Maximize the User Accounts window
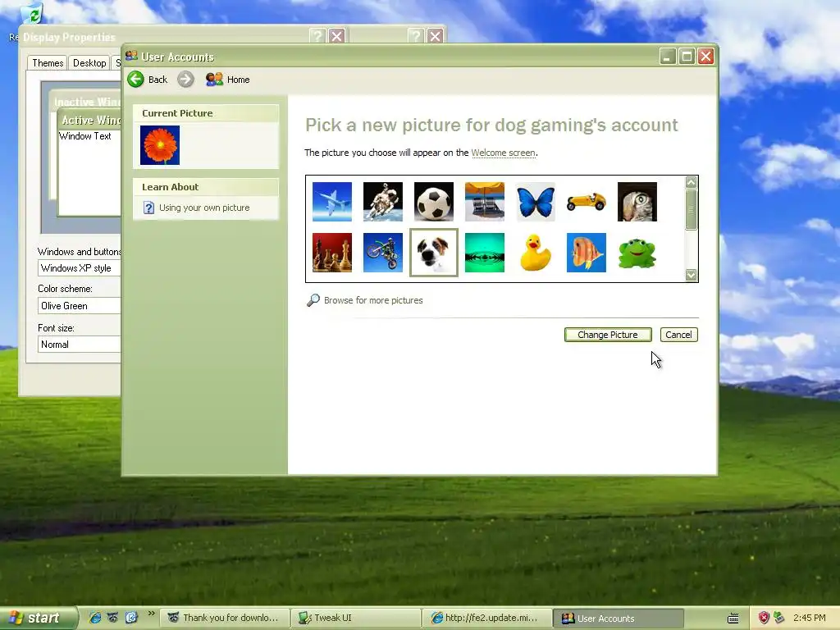The width and height of the screenshot is (840, 630). pos(687,57)
